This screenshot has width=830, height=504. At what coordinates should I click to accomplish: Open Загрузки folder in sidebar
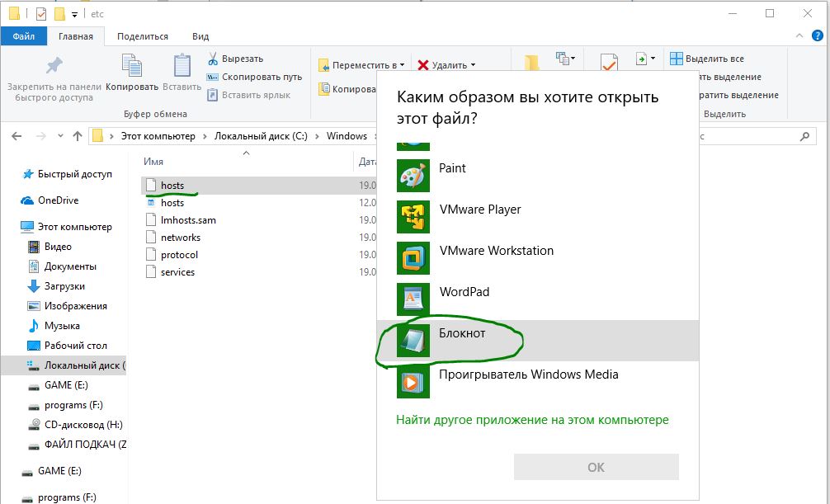pos(56,286)
